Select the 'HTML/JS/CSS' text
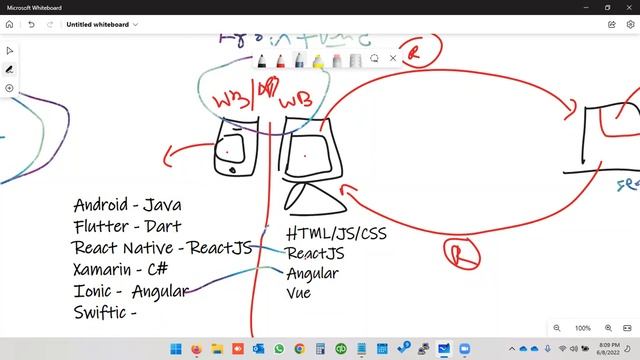This screenshot has width=640, height=360. pos(336,234)
